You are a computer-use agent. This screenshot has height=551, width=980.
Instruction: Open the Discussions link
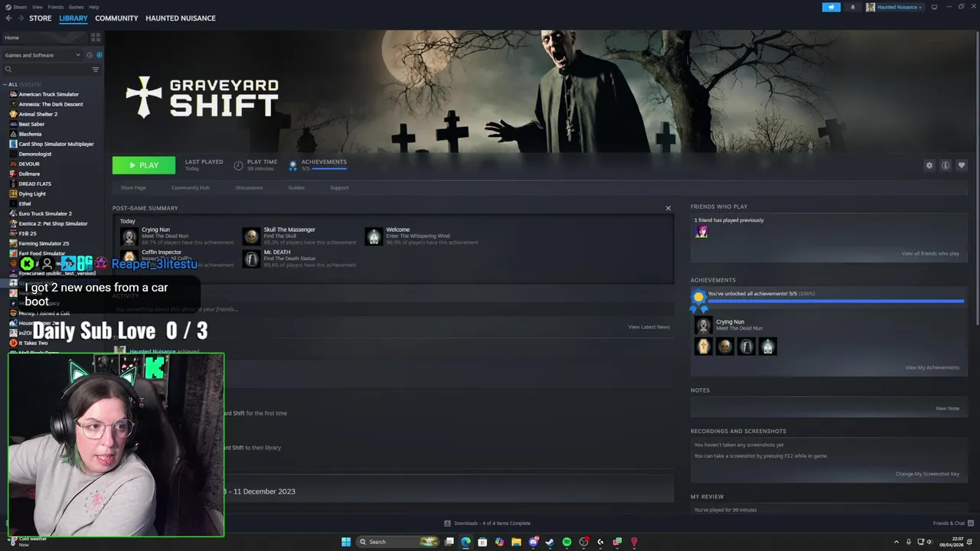click(249, 187)
